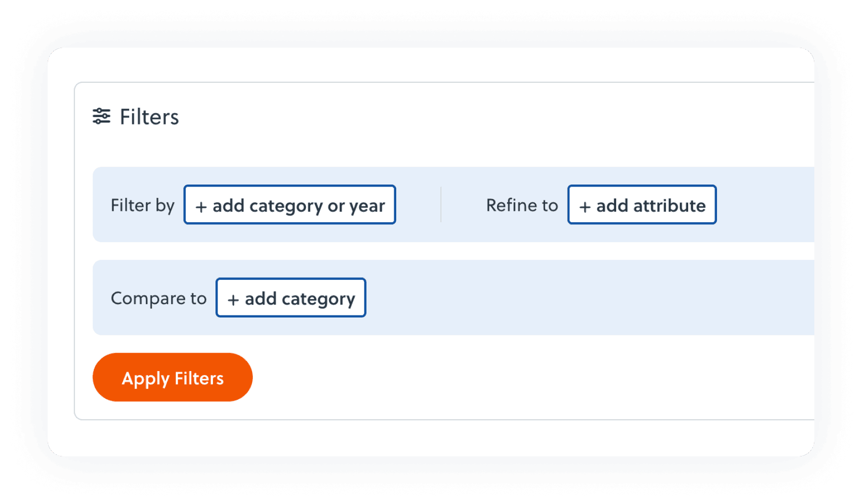Open the Compare to "add category" picker
This screenshot has height=504, width=862.
point(290,298)
